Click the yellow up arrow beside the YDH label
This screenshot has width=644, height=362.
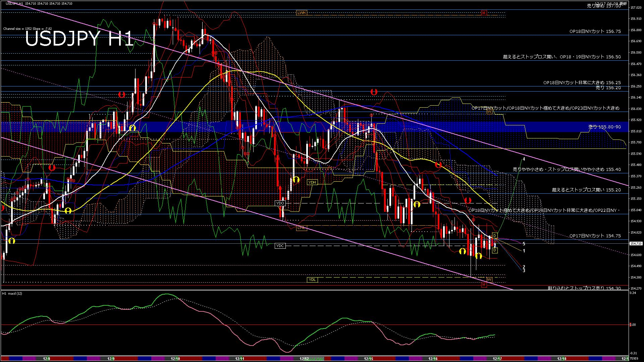point(296,180)
